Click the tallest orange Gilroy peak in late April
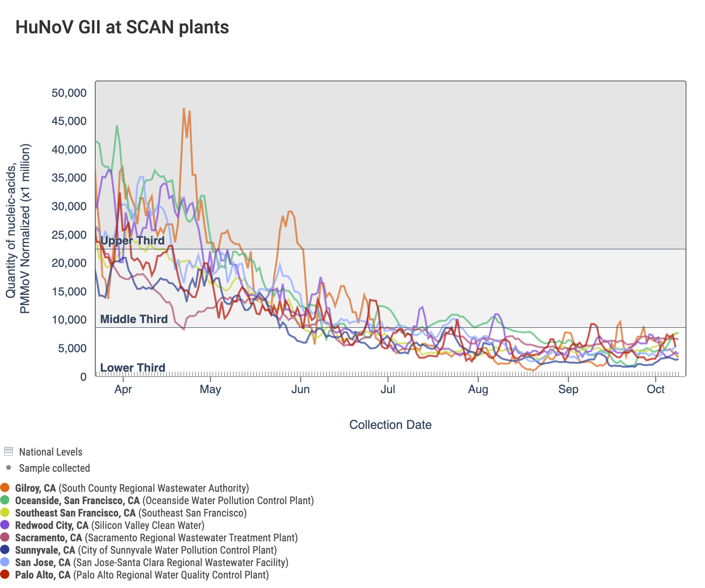Screen dimensions: 705x588 [x=184, y=109]
